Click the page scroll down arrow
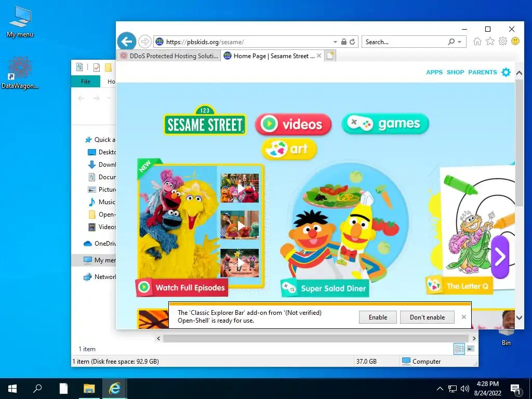This screenshot has height=399, width=532. click(519, 317)
